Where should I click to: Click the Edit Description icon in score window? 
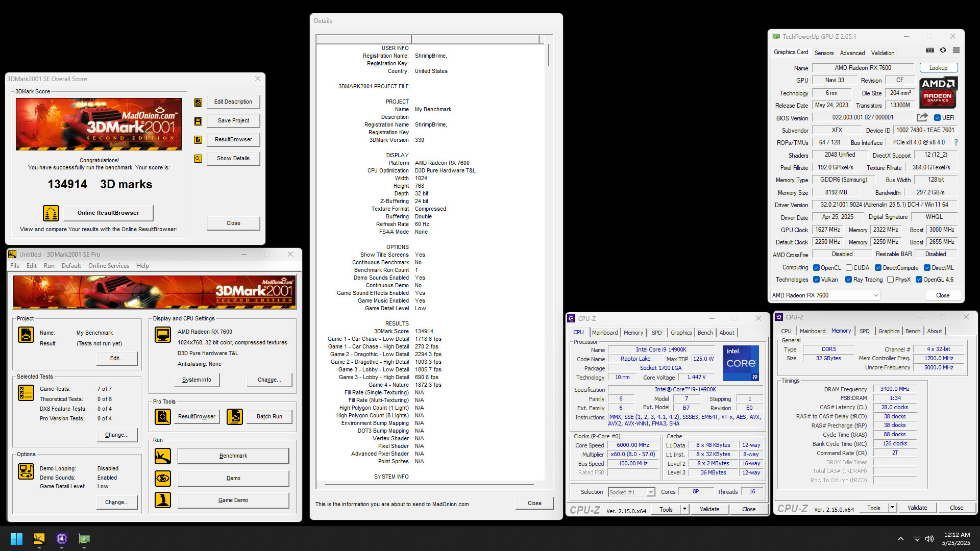[198, 102]
